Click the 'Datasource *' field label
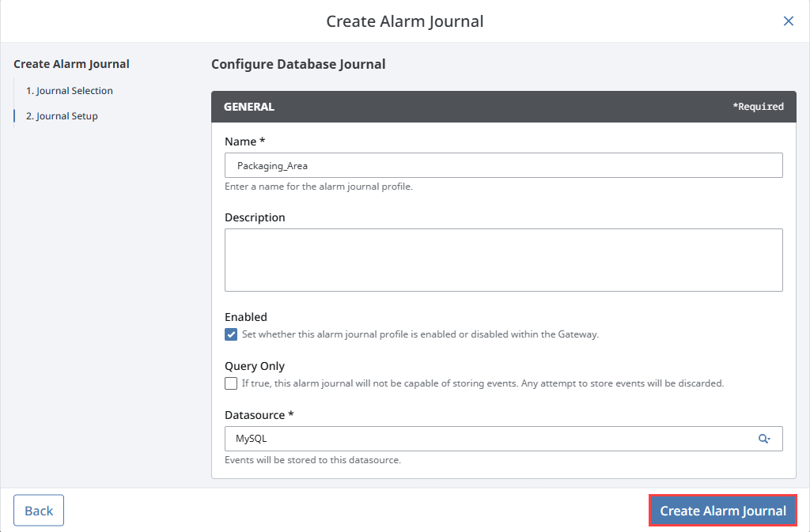The image size is (810, 532). click(x=259, y=415)
